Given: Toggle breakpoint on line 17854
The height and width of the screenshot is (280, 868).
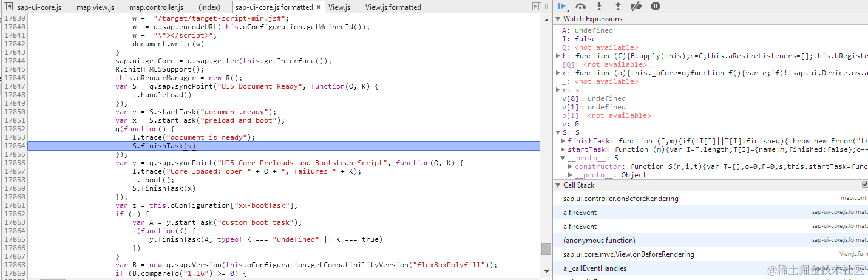Looking at the screenshot, I should [14, 146].
